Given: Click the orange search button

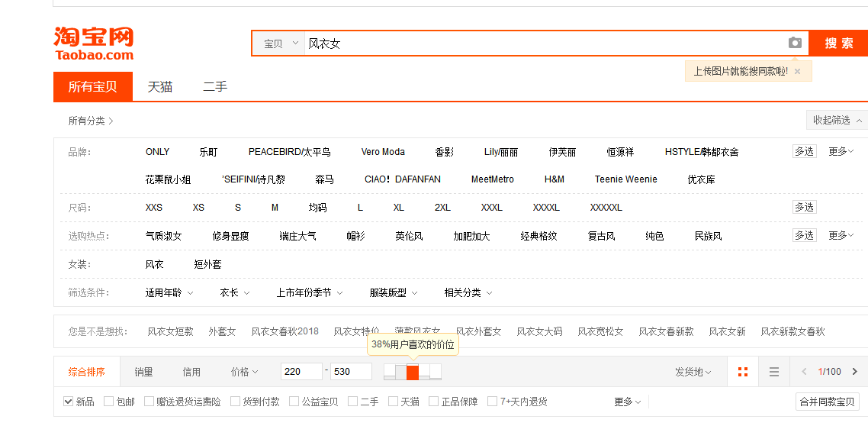Looking at the screenshot, I should tap(838, 44).
